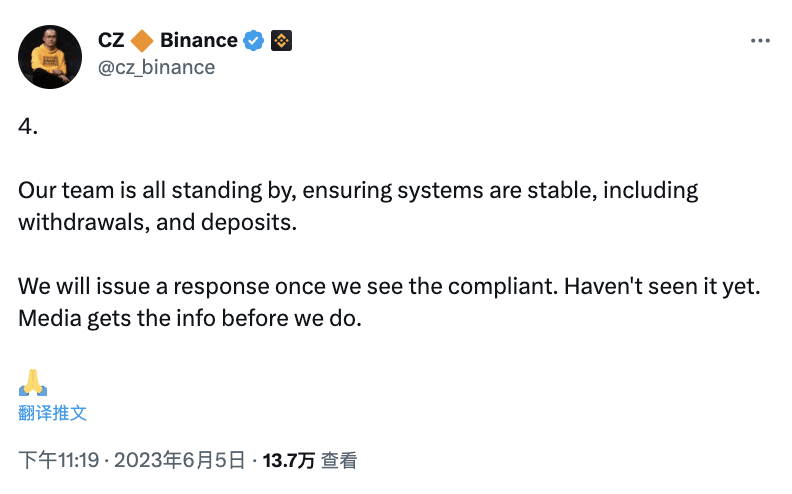792x494 pixels.
Task: Click the "Binance" text in display name
Action: (x=199, y=40)
